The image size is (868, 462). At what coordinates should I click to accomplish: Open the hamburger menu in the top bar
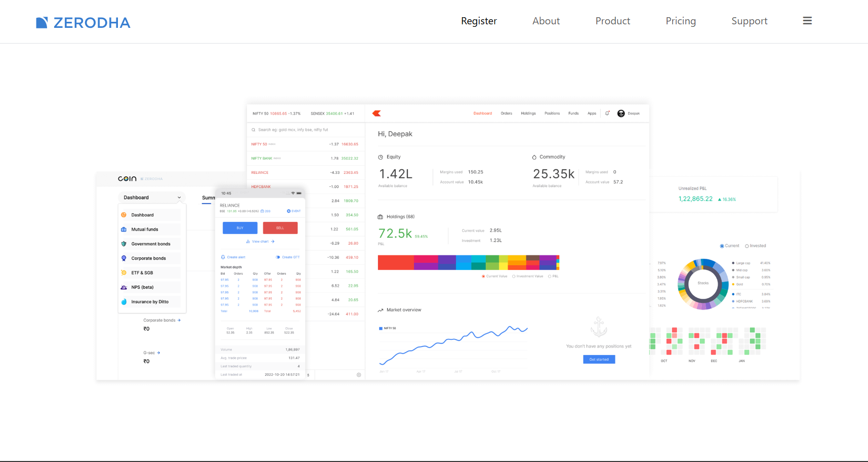point(807,21)
